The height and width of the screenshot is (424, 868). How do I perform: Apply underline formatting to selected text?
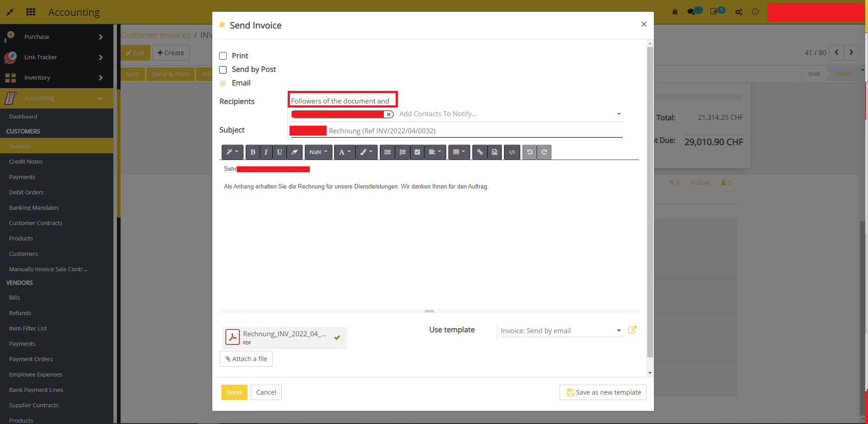pyautogui.click(x=280, y=152)
